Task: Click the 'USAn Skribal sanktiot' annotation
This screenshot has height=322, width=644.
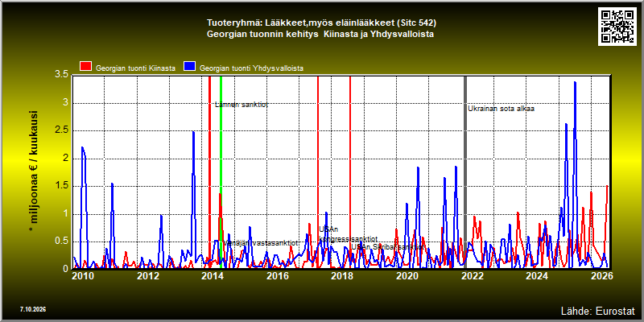Action: (388, 247)
